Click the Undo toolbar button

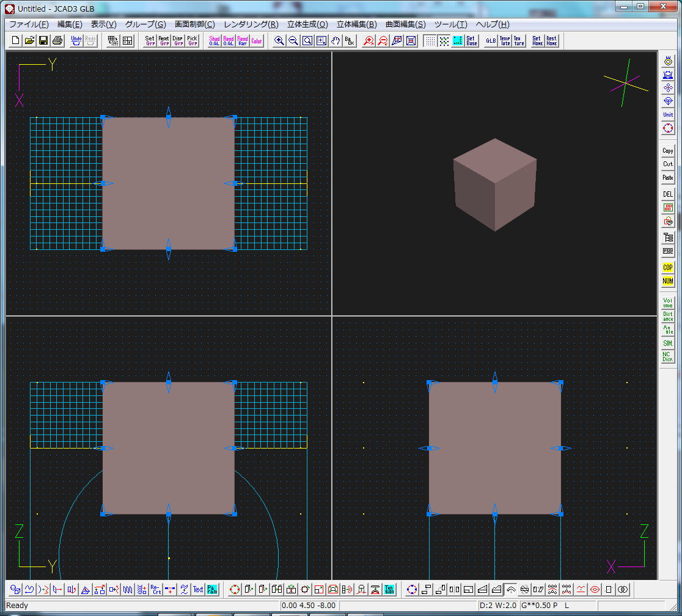[76, 41]
